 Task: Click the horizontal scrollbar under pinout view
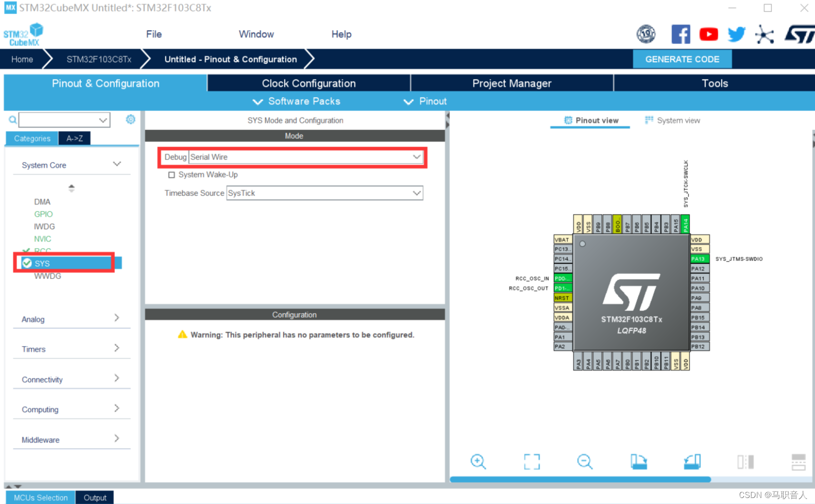point(580,479)
